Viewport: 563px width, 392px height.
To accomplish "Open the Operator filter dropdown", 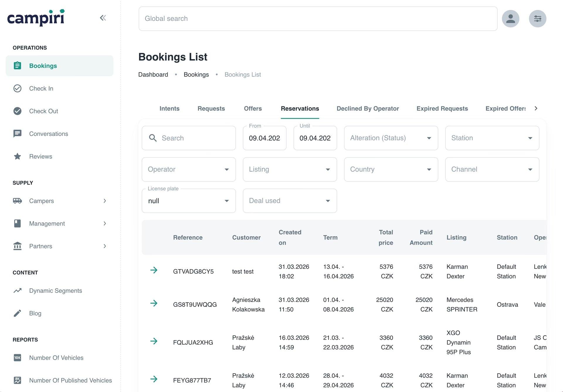I will pyautogui.click(x=189, y=169).
